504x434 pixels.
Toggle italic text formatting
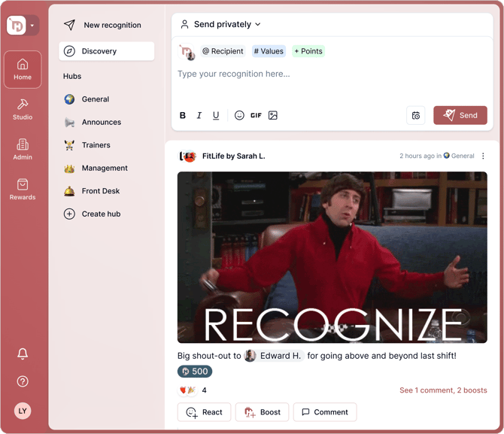tap(199, 115)
